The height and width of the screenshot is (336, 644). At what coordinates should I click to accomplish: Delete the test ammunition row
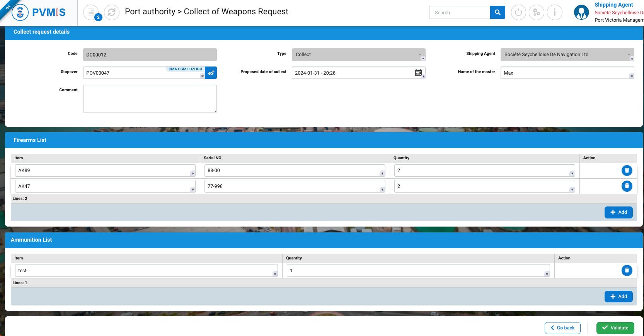coord(627,270)
